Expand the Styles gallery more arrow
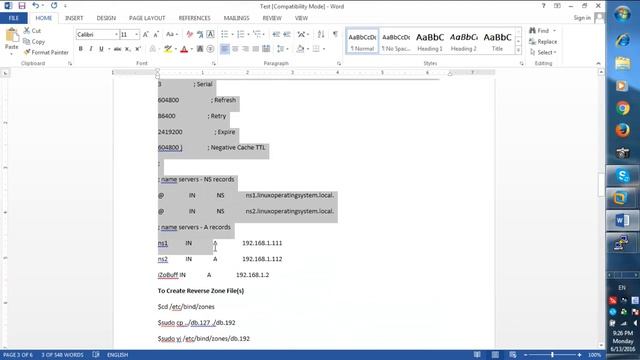Viewport: 640px width, 360px height. click(518, 50)
